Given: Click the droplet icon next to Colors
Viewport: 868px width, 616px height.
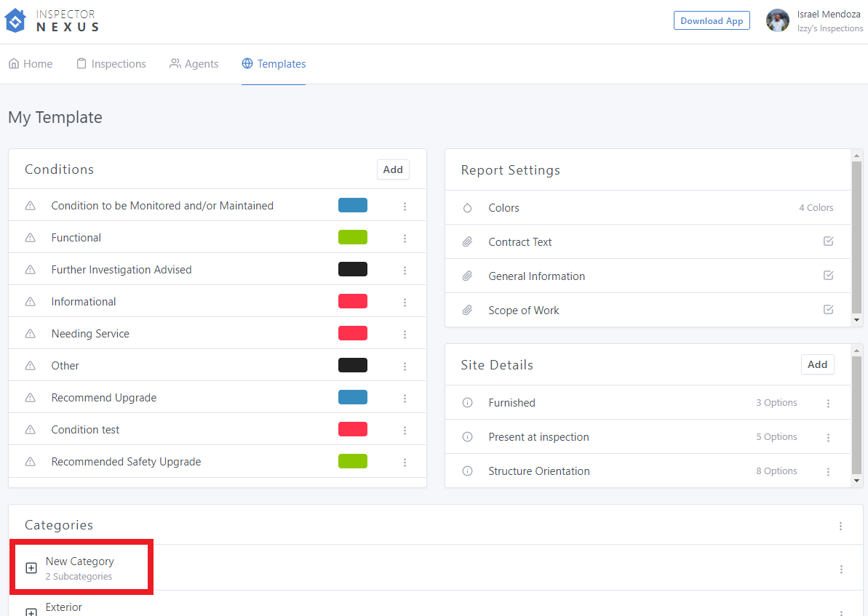Looking at the screenshot, I should [x=467, y=208].
